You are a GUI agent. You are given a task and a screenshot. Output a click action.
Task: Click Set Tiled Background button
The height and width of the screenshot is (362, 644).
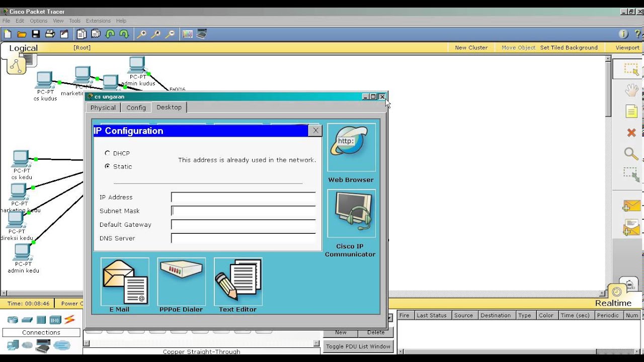click(569, 47)
